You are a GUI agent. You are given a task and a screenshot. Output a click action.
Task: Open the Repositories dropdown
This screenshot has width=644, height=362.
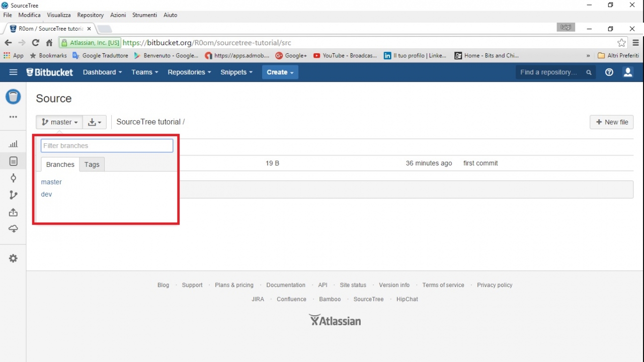point(189,72)
